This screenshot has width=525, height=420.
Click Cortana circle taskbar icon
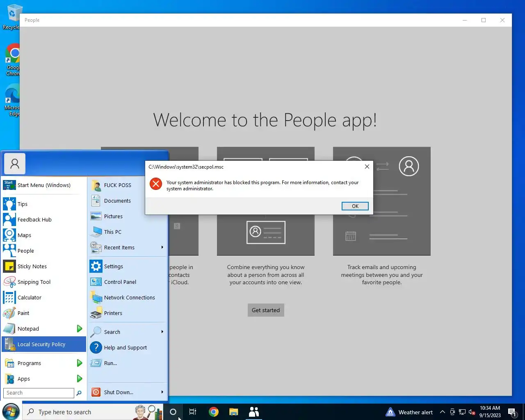pyautogui.click(x=173, y=412)
